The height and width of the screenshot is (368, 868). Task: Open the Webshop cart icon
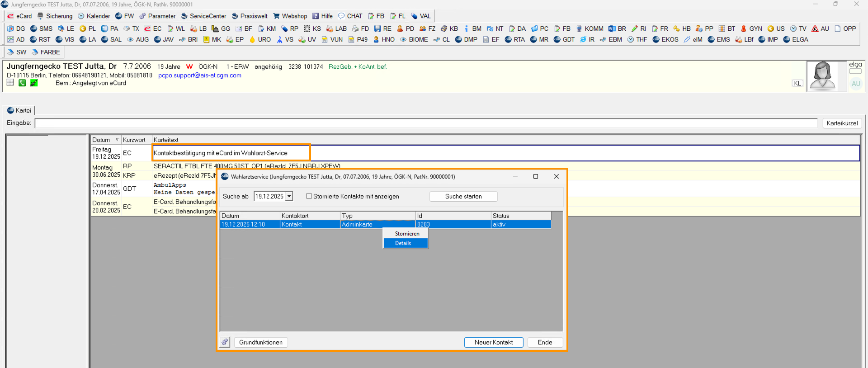pyautogui.click(x=277, y=16)
